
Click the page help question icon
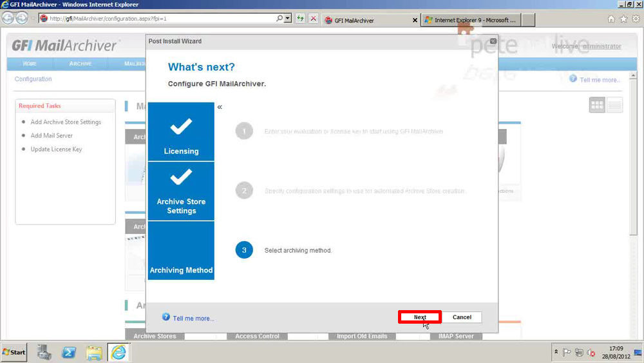pos(573,79)
